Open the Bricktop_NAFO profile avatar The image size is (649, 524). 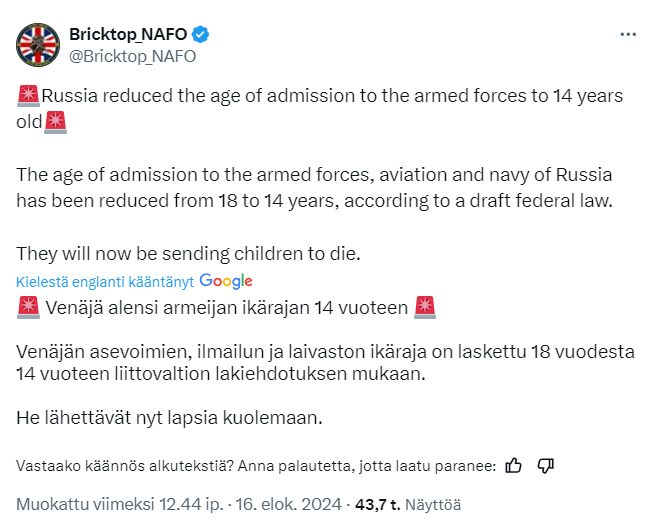(x=37, y=44)
